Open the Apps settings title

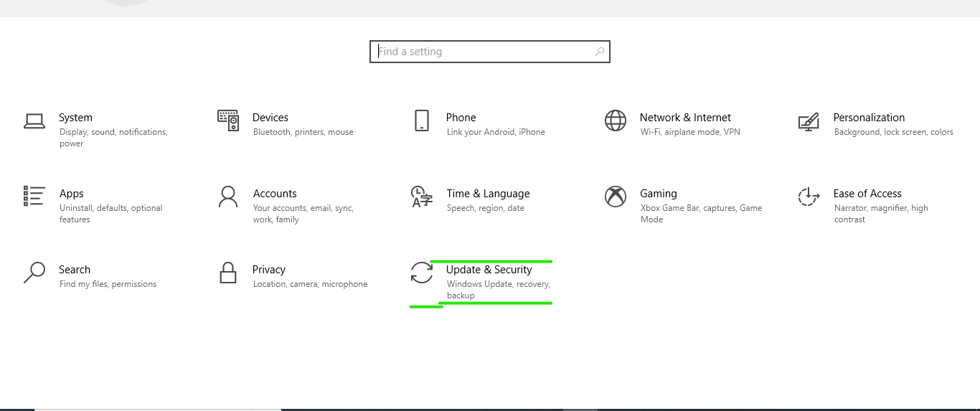[72, 194]
